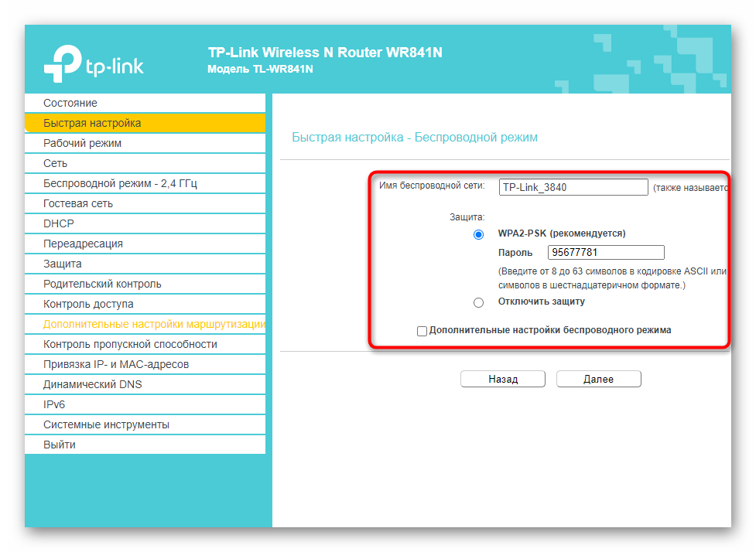Select the WPA2-PSK security option
Viewport: 756px width, 552px height.
pos(478,234)
